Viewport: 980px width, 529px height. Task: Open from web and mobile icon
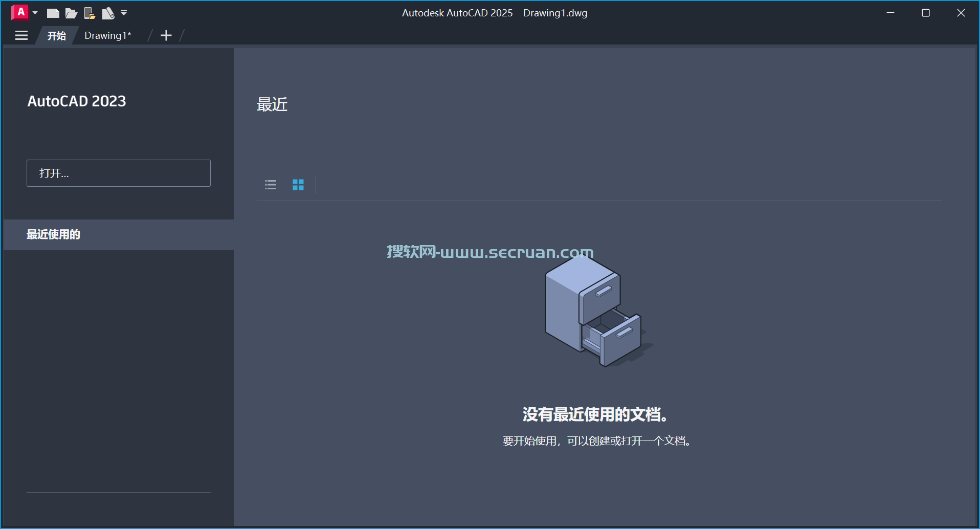[90, 13]
